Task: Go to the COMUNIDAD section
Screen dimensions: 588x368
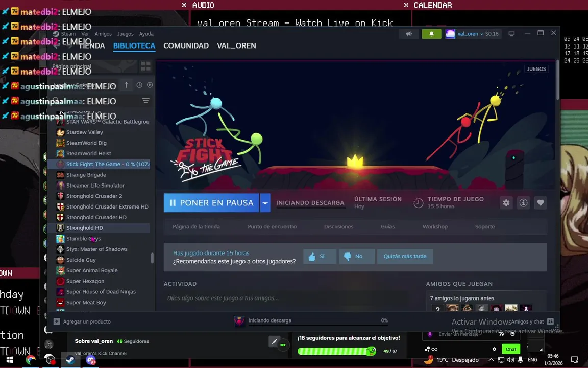Action: pos(186,46)
